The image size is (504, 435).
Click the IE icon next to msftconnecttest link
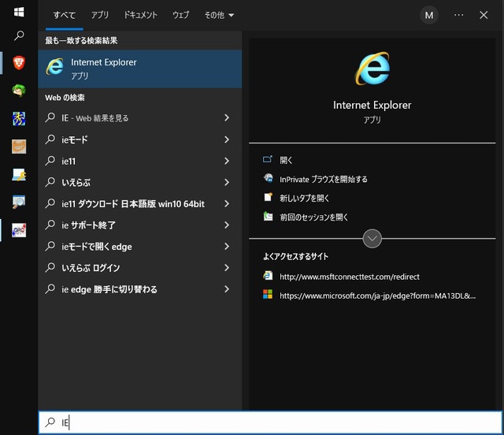[268, 276]
